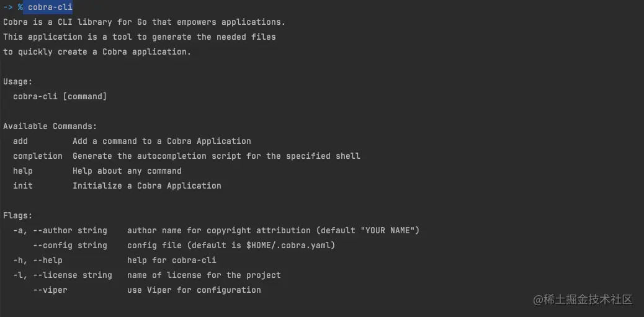Screen dimensions: 644x317
Task: Click the arrow prompt symbol before cobra-cli
Action: coord(7,7)
